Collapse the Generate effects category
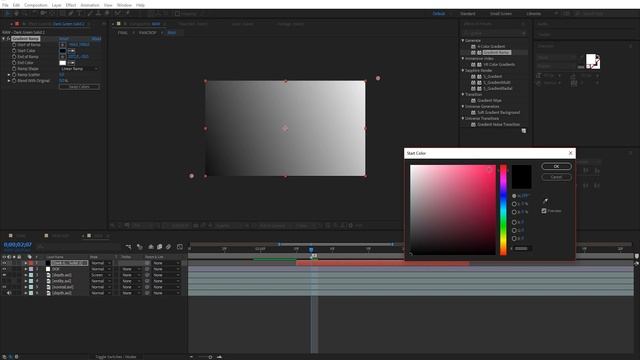Image resolution: width=640 pixels, height=360 pixels. pos(463,40)
